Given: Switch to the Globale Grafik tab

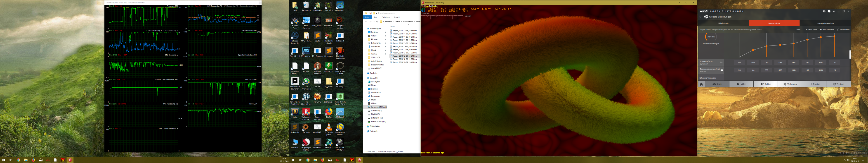Looking at the screenshot, I should 723,23.
